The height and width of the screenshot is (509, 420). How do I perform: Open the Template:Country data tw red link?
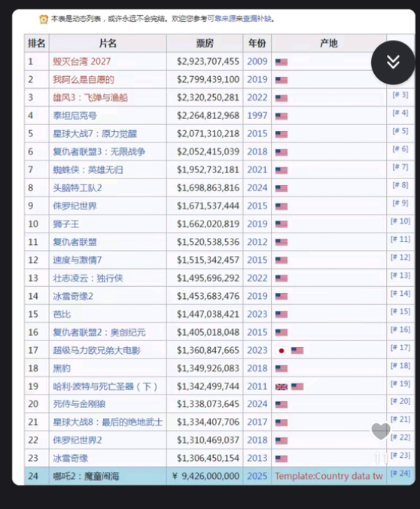329,476
